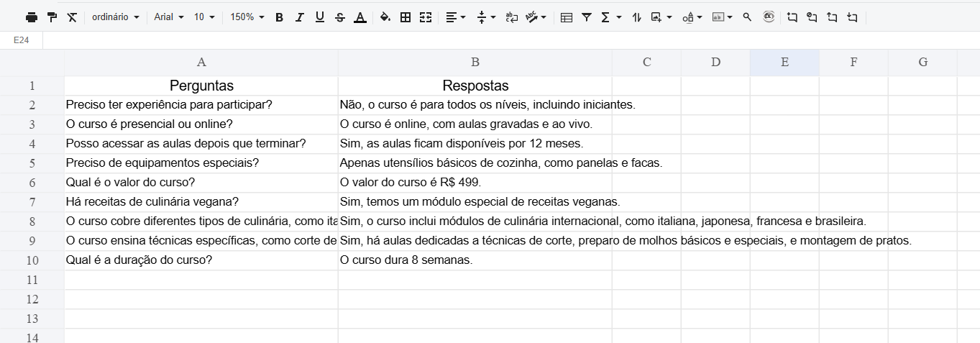Enable underline formatting

(x=319, y=17)
